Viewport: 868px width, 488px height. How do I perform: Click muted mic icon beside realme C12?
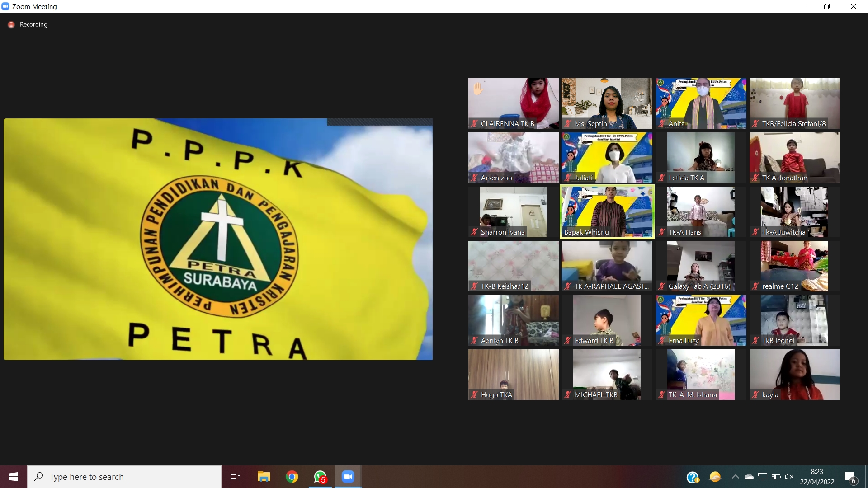[755, 286]
